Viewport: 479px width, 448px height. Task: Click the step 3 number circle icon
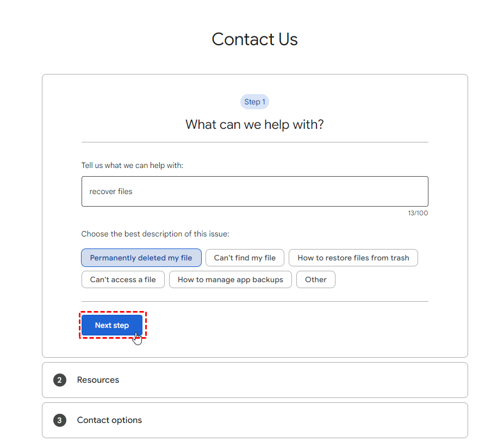pyautogui.click(x=60, y=420)
